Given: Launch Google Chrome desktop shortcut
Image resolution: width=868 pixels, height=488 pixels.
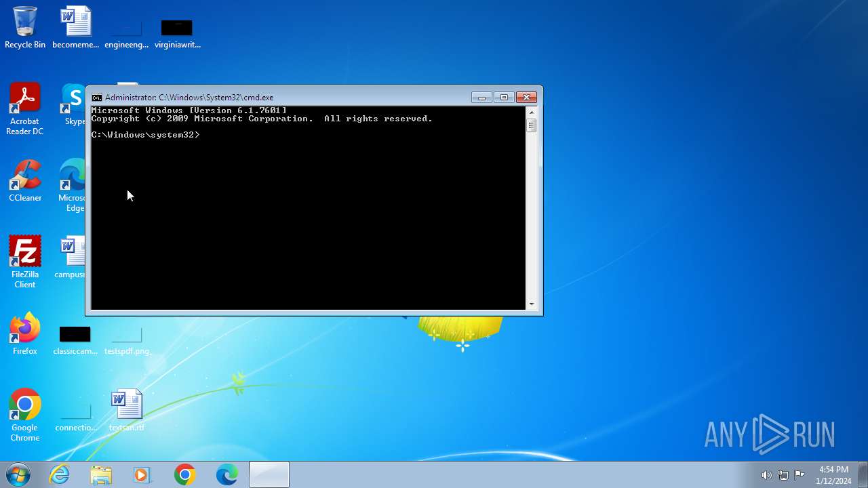Looking at the screenshot, I should tap(25, 415).
